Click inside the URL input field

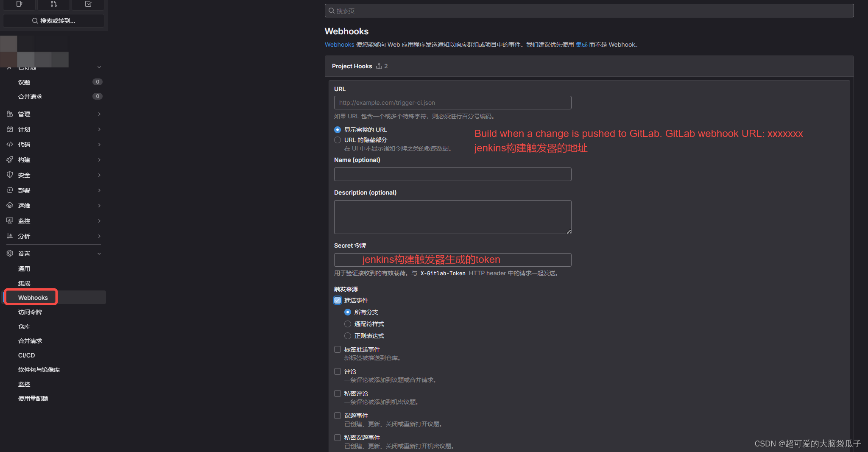tap(452, 102)
